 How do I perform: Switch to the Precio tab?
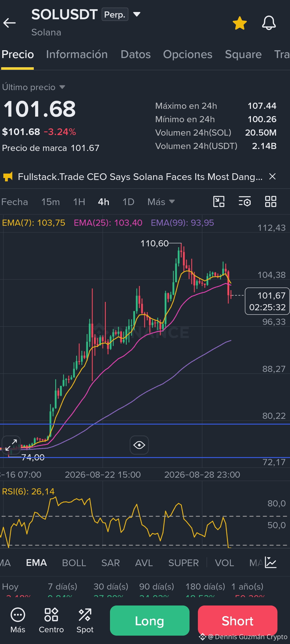[18, 54]
